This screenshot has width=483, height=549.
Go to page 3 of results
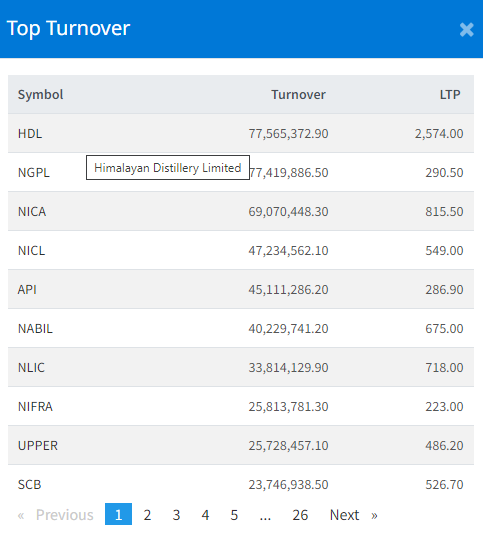176,515
